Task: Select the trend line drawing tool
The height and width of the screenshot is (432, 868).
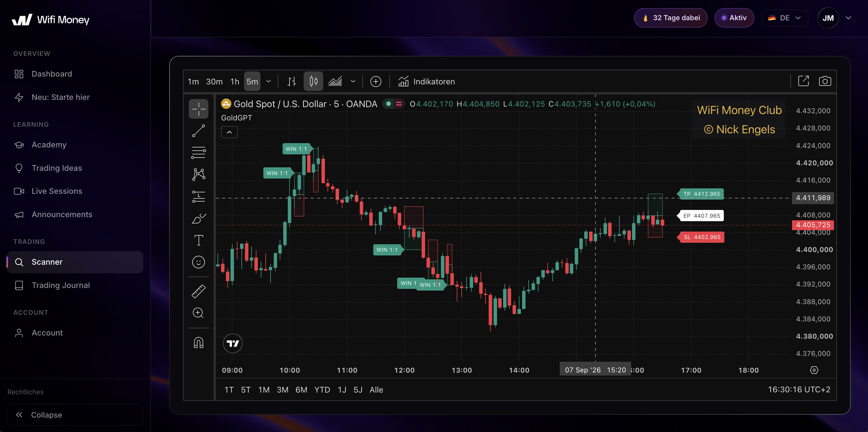Action: pyautogui.click(x=199, y=131)
